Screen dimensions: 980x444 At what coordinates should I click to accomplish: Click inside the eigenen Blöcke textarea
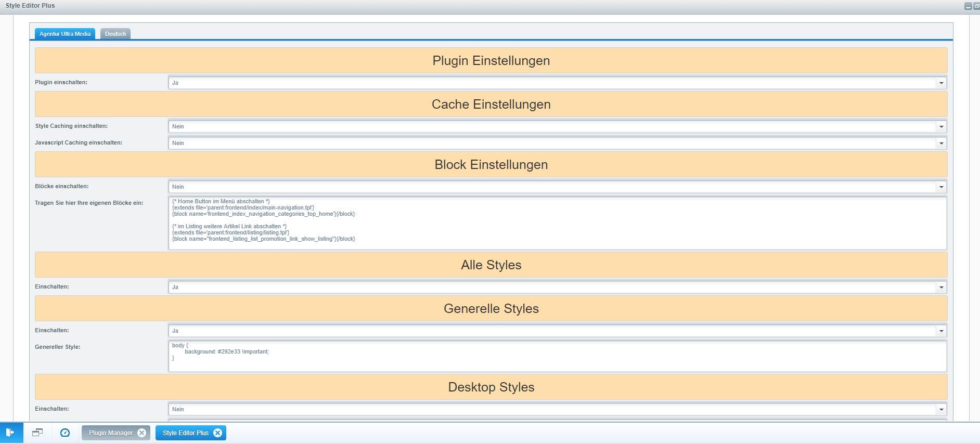[x=557, y=223]
